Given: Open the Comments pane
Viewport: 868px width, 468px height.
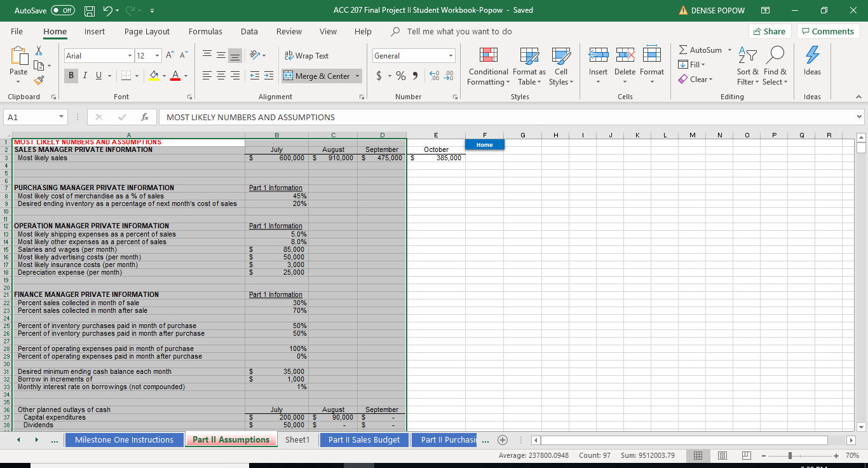Looking at the screenshot, I should point(828,31).
